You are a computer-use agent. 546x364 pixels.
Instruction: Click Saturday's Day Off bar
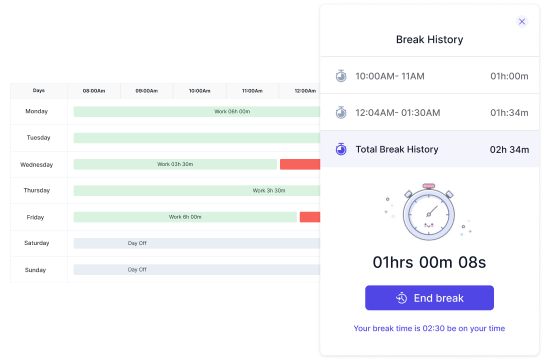(197, 243)
